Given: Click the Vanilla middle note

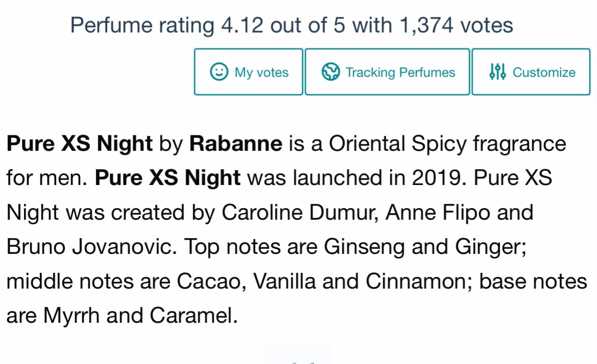Looking at the screenshot, I should point(284,281).
